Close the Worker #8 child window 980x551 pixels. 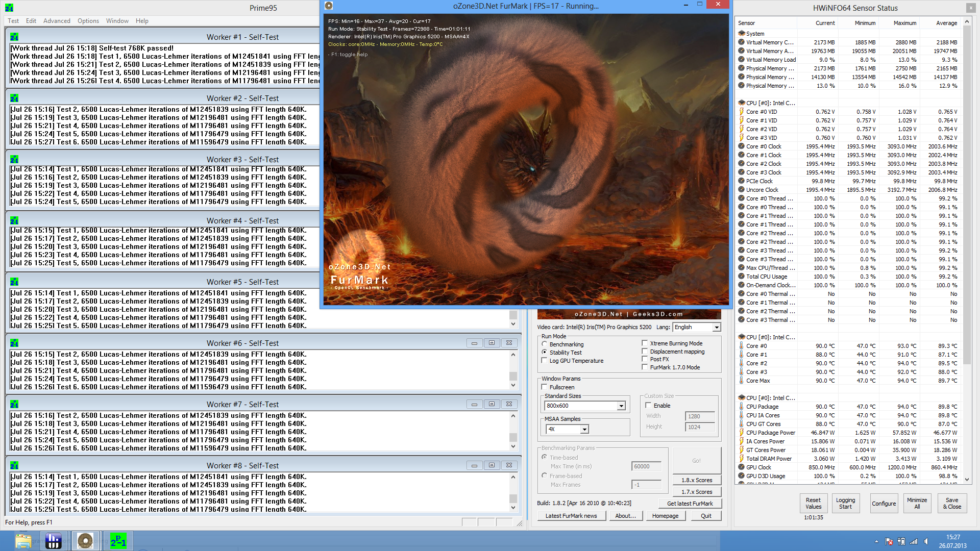pos(509,465)
